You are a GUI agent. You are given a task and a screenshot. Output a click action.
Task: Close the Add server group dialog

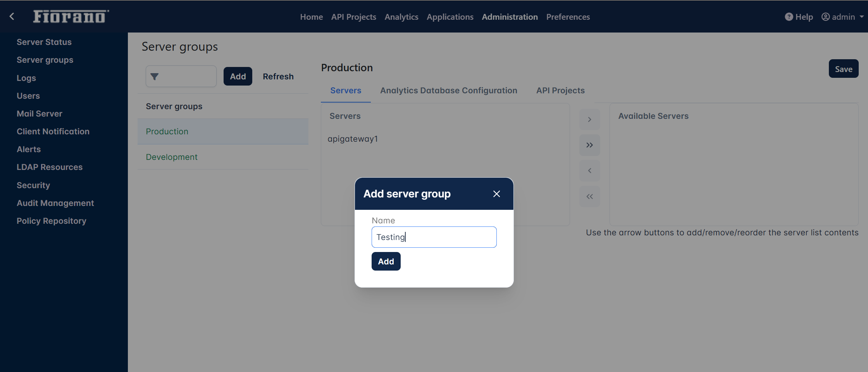[496, 194]
